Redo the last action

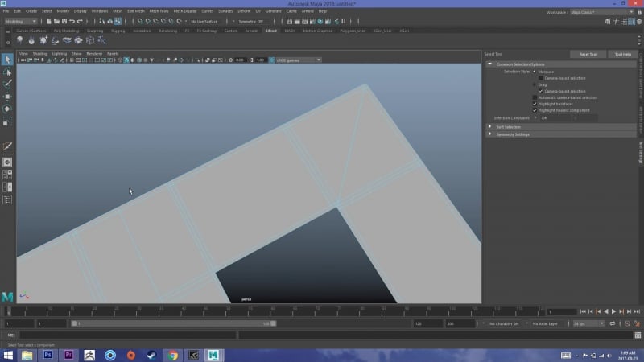pyautogui.click(x=80, y=22)
